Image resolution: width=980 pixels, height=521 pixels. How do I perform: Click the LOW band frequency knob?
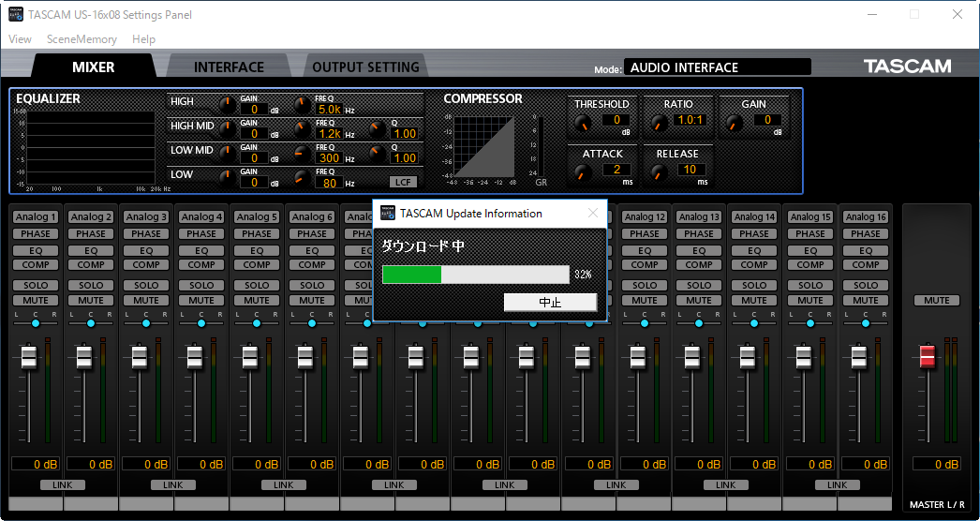coord(302,178)
